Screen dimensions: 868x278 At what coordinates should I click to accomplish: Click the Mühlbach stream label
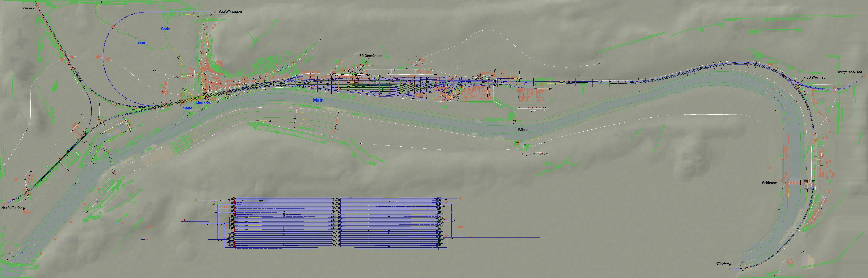(x=203, y=103)
